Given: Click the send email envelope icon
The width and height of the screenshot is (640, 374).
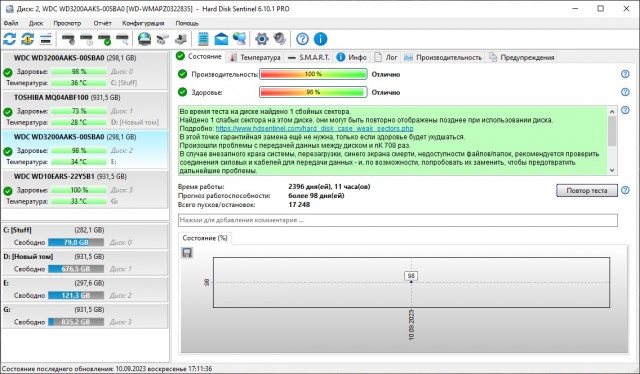Looking at the screenshot, I should (x=221, y=39).
